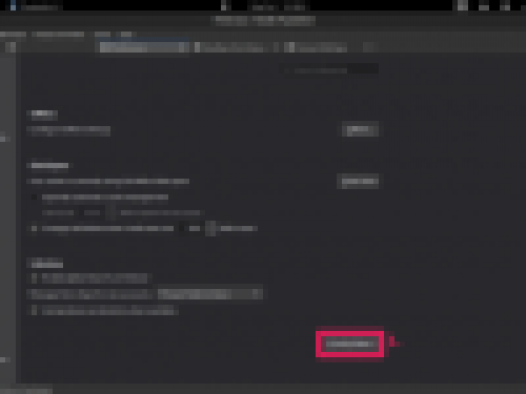This screenshot has height=394, width=526.
Task: Toggle last checkbox under the third section
Action: point(34,310)
